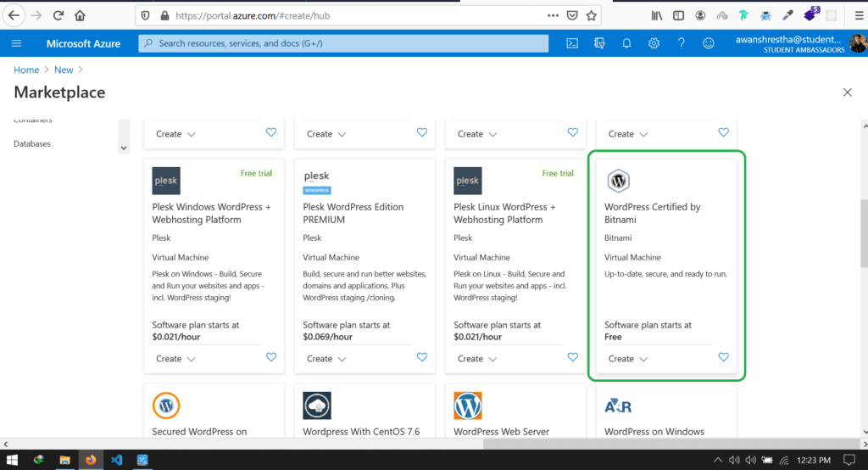Expand Create on Plesk Linux WordPress card

tap(477, 359)
